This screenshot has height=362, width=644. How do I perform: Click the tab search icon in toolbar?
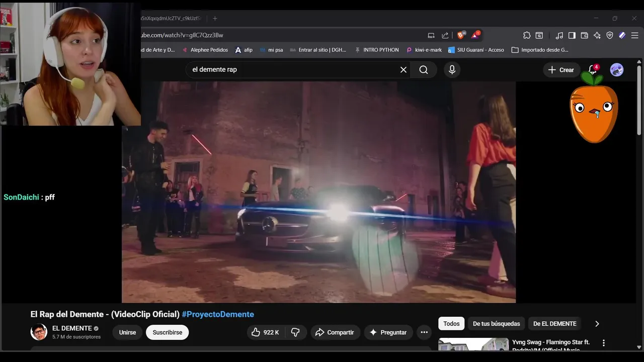[539, 35]
